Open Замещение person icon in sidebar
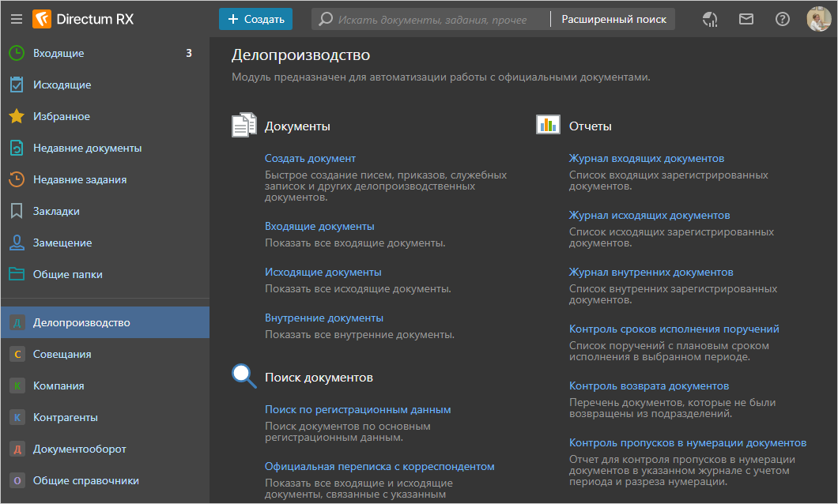This screenshot has width=838, height=504. pyautogui.click(x=17, y=243)
